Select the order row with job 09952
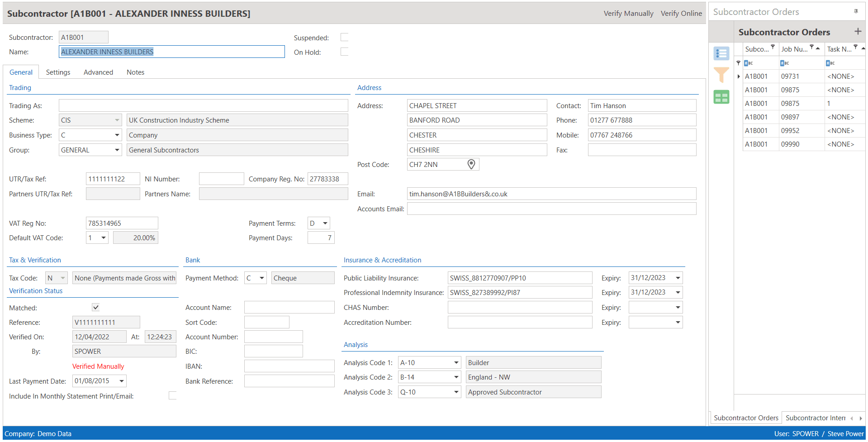The width and height of the screenshot is (868, 442). 790,131
